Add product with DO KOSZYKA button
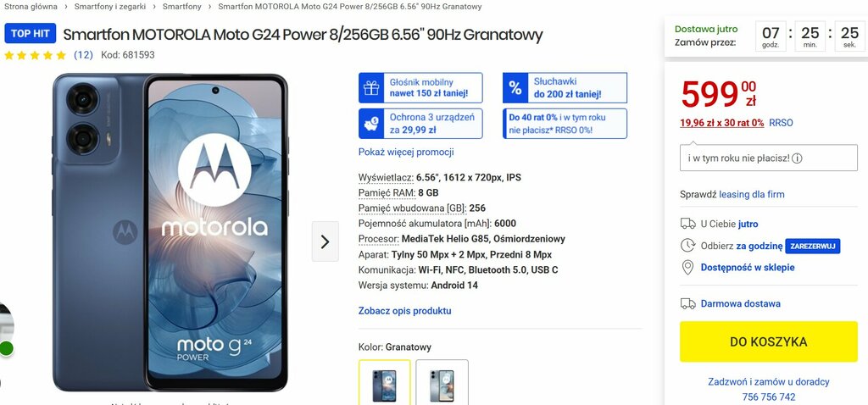 (x=768, y=342)
